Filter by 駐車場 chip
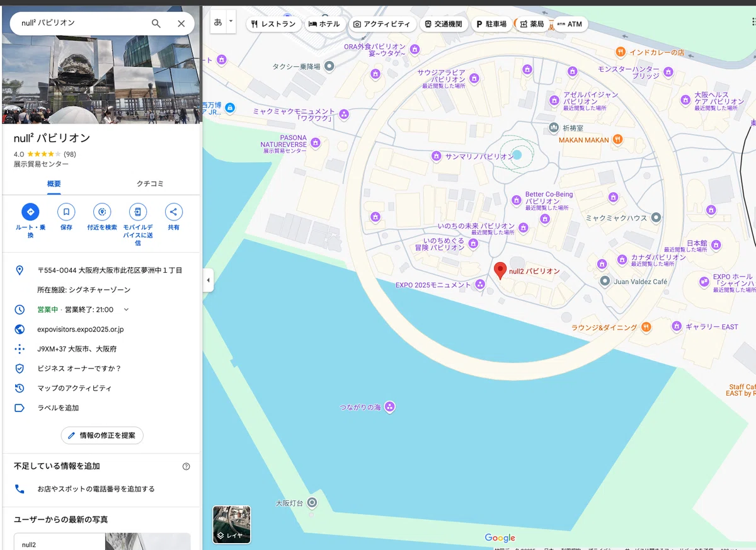 coord(491,24)
